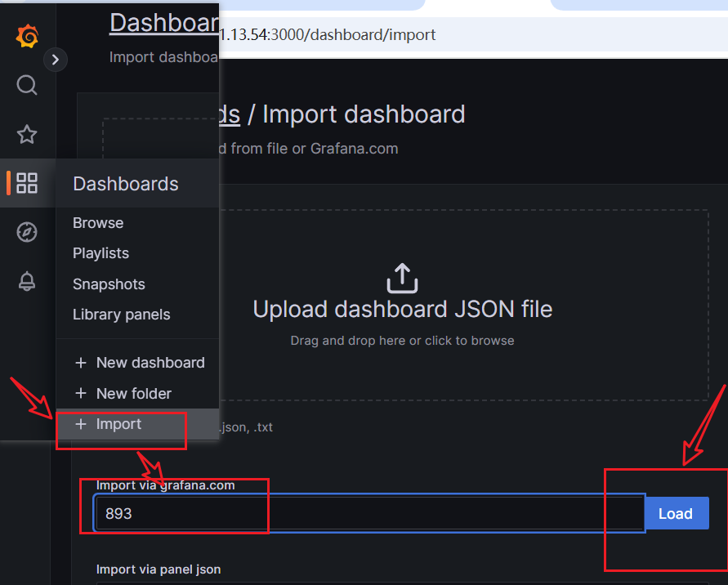Open Library panels menu entry

point(121,315)
